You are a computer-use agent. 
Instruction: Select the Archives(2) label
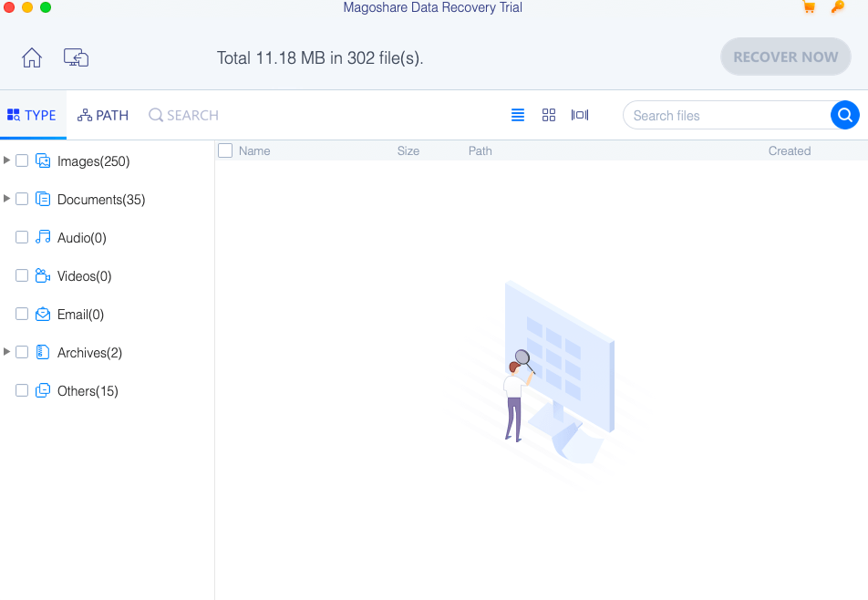coord(89,353)
